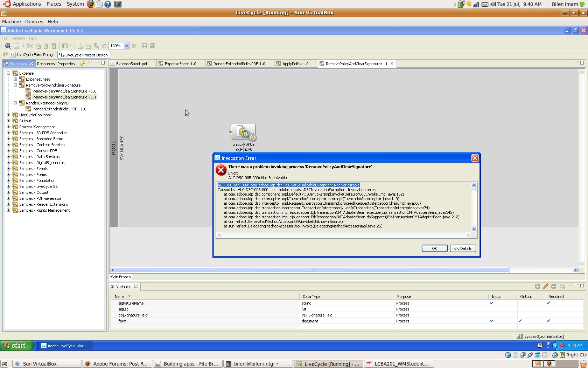Click the Zoom In magnifier icon
Screen dimensions: 588x368
point(96,46)
